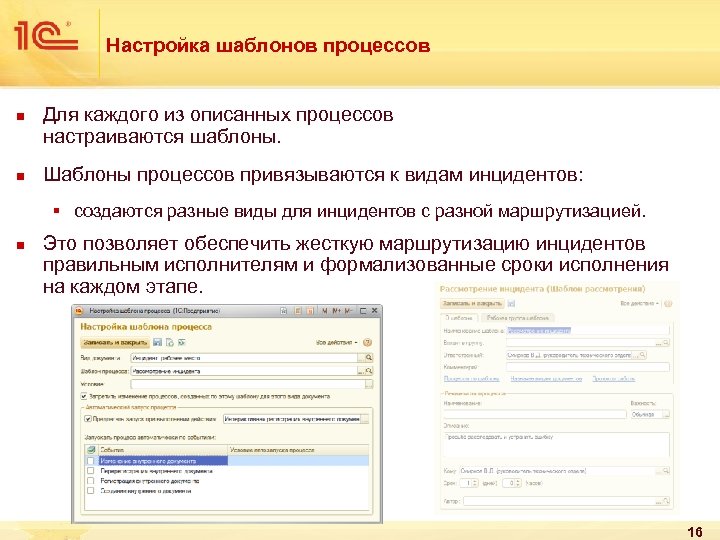
Task: Click the 'Описание' text area in incident window
Action: click(x=557, y=444)
